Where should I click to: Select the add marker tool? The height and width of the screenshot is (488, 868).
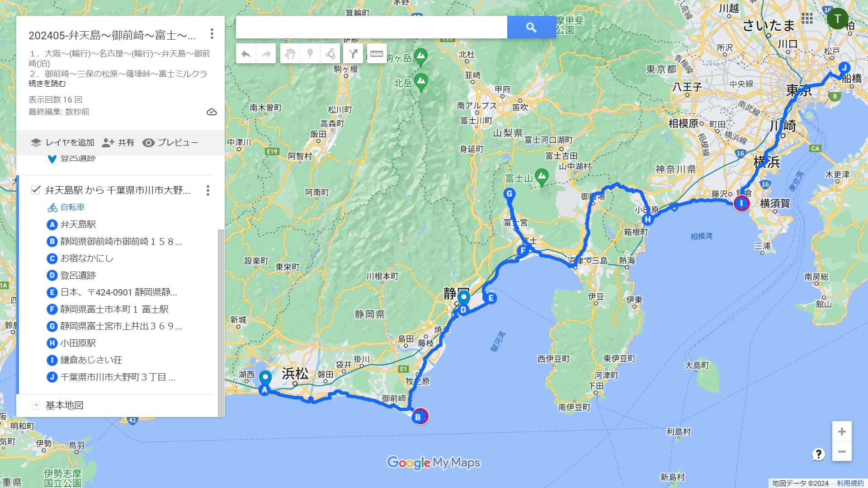310,54
